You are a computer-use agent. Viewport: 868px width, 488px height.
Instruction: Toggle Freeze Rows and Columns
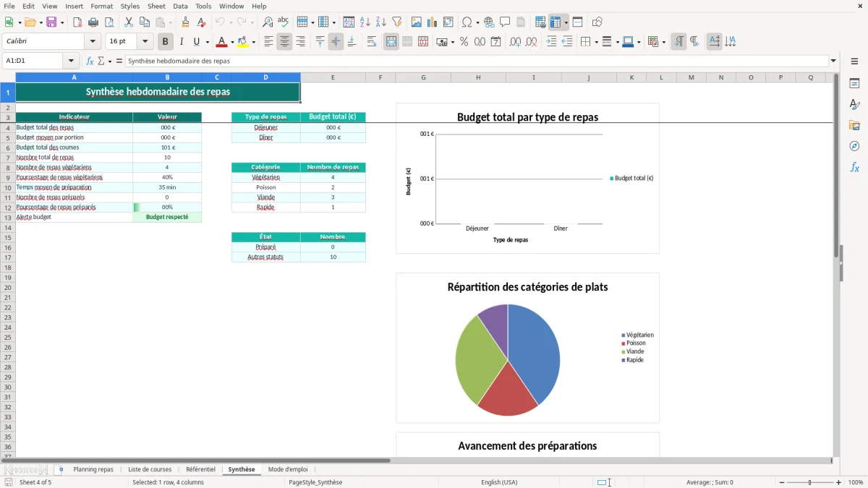point(556,22)
